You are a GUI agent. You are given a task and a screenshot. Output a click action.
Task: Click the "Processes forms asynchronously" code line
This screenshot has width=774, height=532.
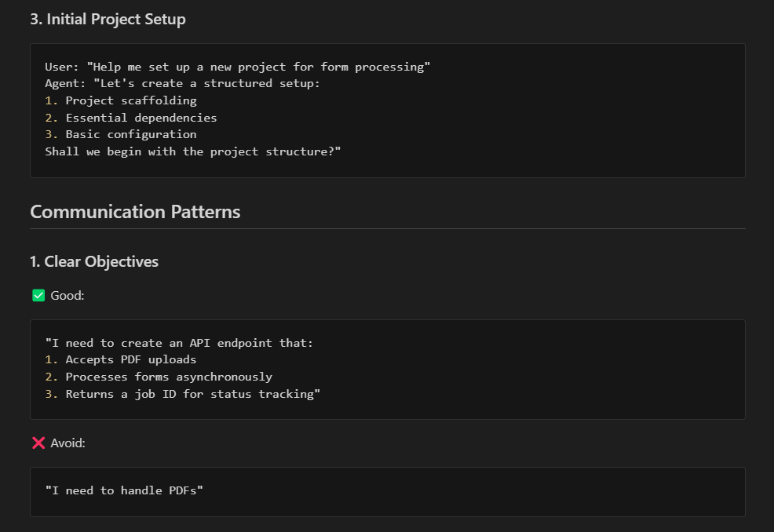click(x=169, y=377)
